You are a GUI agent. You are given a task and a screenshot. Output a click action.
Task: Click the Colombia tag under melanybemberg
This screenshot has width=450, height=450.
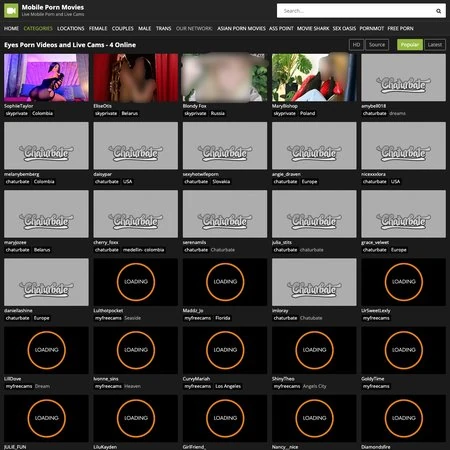pyautogui.click(x=44, y=182)
